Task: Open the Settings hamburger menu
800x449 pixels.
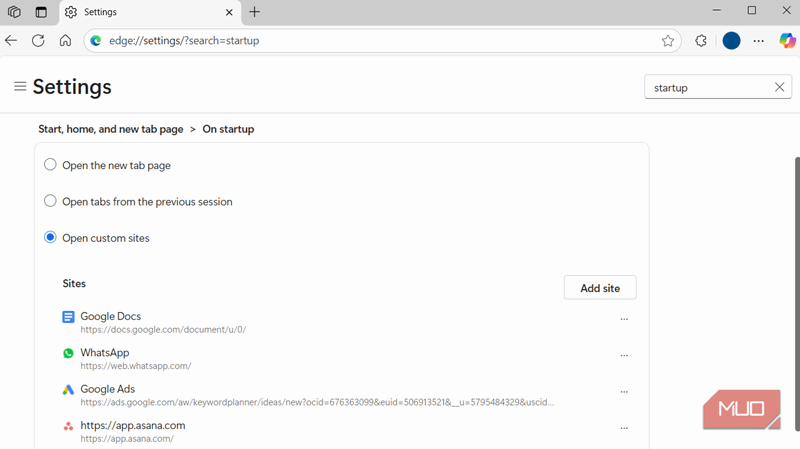Action: (x=20, y=87)
